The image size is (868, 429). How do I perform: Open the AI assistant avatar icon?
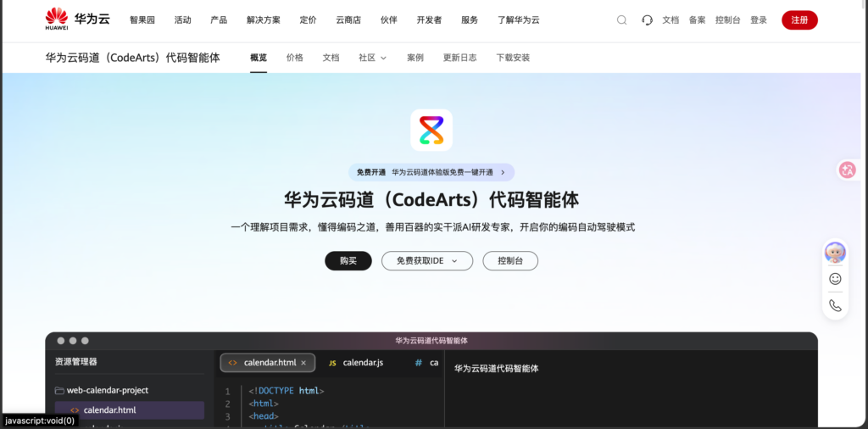835,253
